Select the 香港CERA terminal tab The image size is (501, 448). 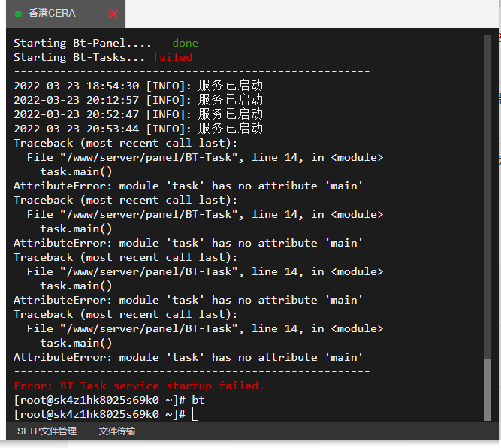(x=65, y=14)
